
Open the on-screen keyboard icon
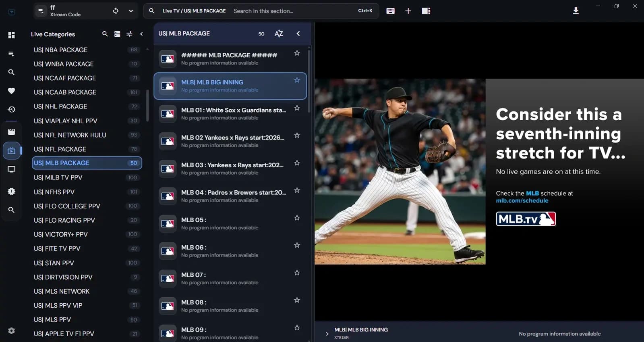pos(390,11)
